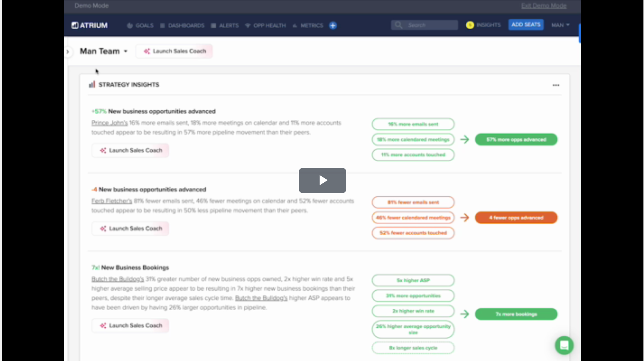Screen dimensions: 644x361
Task: Click the +57% New business opportunities heading
Action: (x=154, y=111)
